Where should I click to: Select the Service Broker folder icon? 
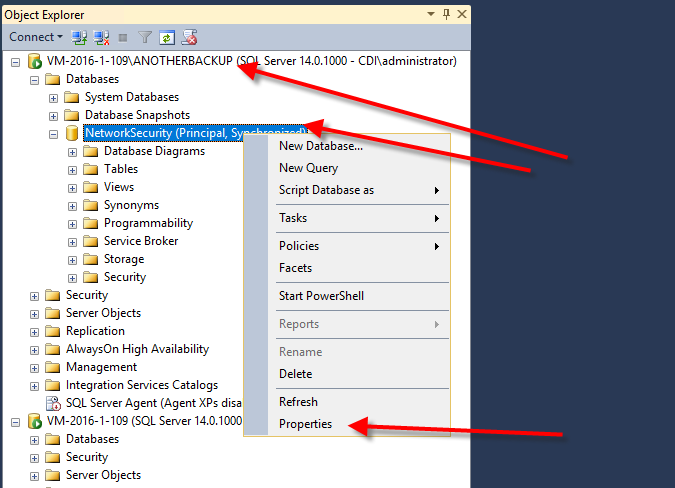coord(90,241)
